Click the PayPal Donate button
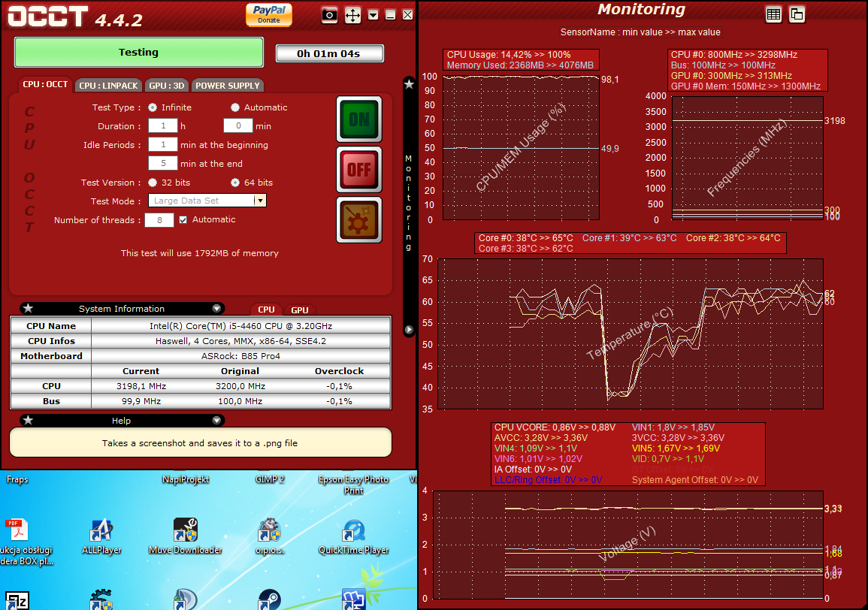This screenshot has height=610, width=868. tap(269, 14)
